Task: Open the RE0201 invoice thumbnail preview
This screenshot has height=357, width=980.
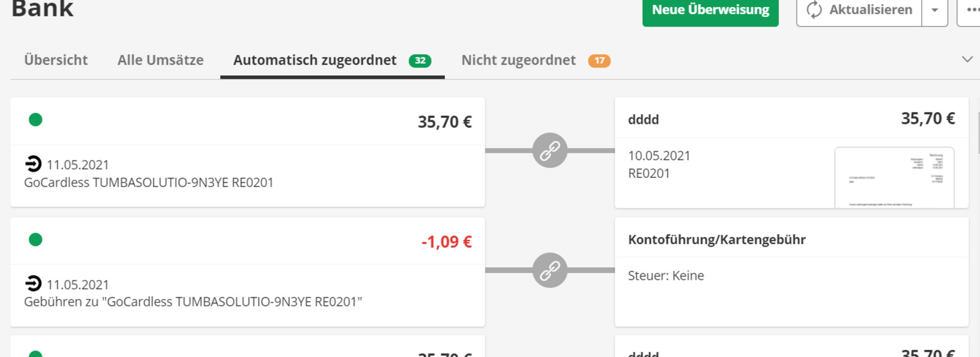Action: click(894, 177)
